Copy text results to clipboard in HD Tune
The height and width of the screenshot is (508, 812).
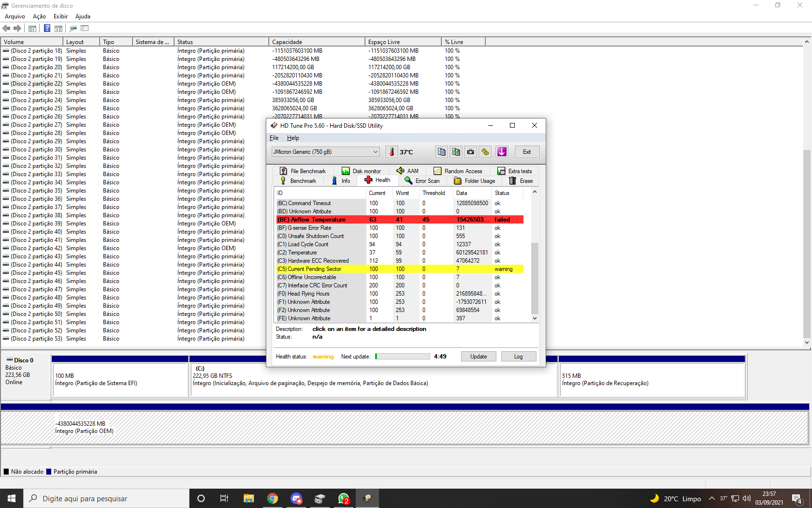[441, 152]
